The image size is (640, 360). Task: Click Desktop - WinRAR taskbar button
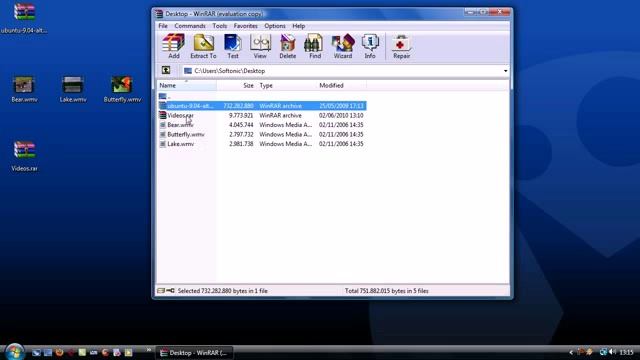click(194, 353)
